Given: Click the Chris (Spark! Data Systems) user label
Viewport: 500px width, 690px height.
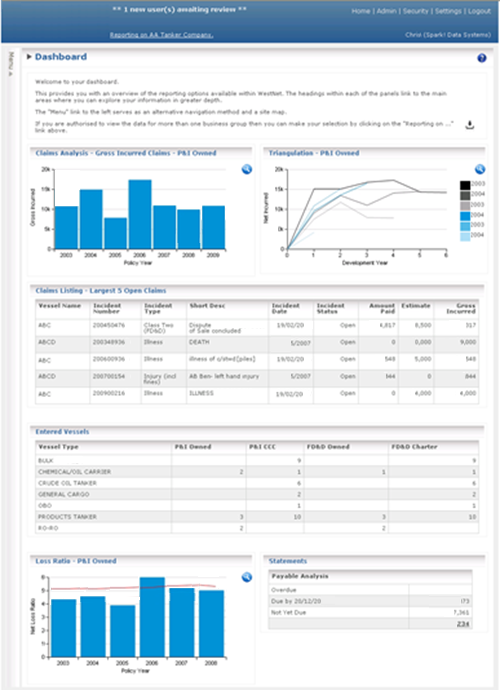Looking at the screenshot, I should point(448,35).
